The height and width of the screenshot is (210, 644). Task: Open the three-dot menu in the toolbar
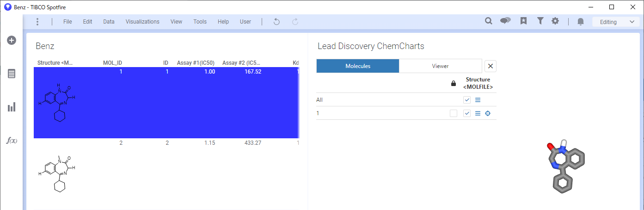(x=37, y=22)
